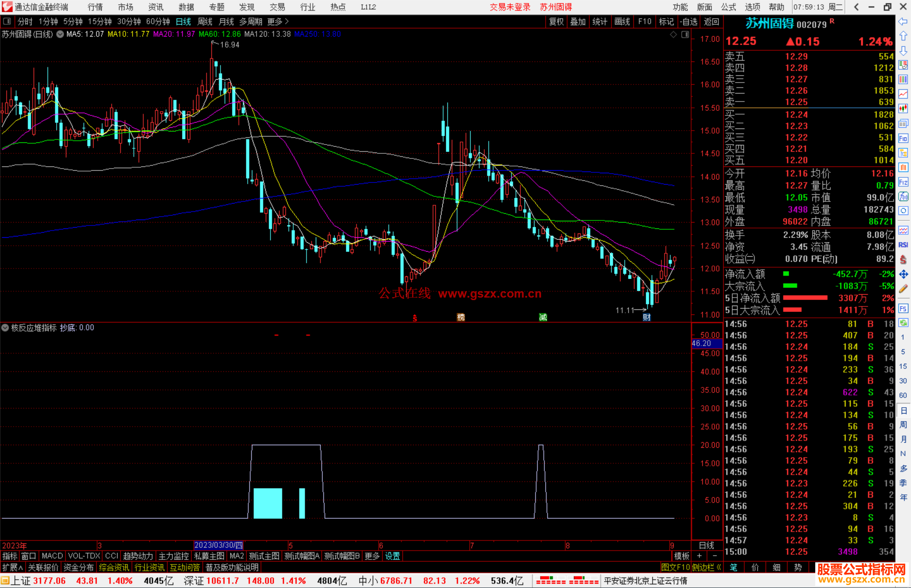Expand the 更多 timeframe options
Viewport: 911px width, 588px height.
278,21
